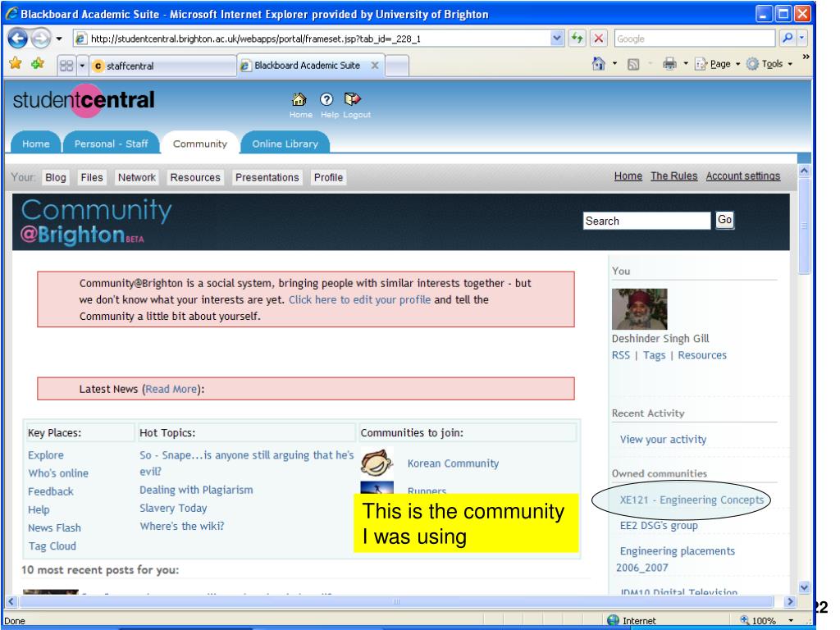Go back with the browser Back arrow
Image resolution: width=840 pixels, height=630 pixels.
(18, 39)
